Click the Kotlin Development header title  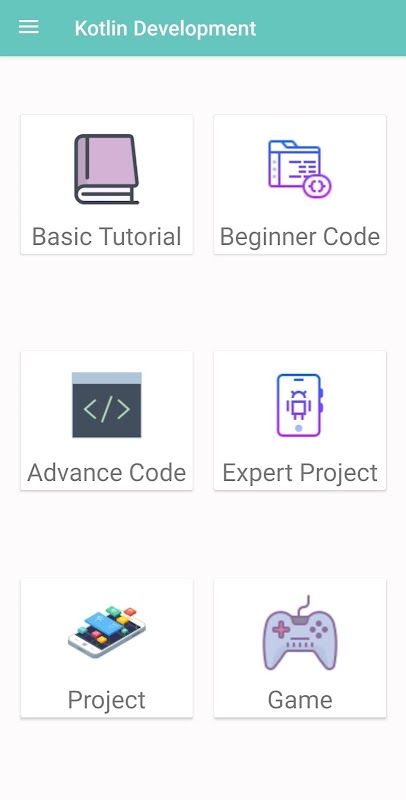[165, 28]
